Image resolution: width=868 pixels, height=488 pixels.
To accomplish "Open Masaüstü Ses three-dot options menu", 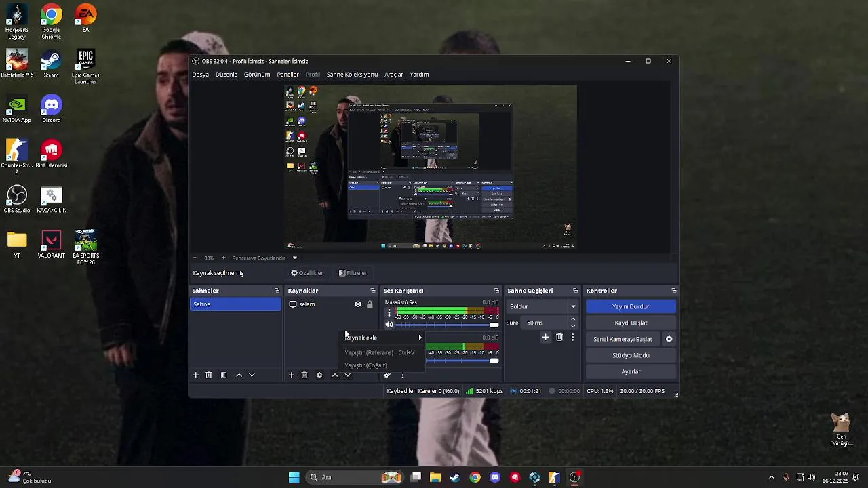I will tap(389, 313).
